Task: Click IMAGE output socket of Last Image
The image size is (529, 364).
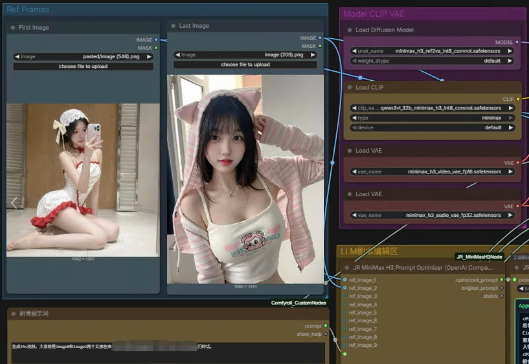Action: [x=320, y=38]
